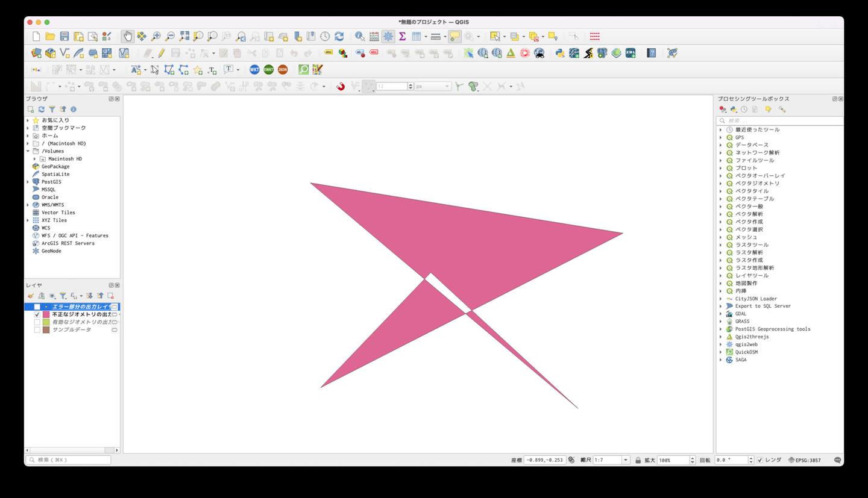
Task: Uncheck the 不正なジオメトリの出力 layer checkbox
Action: 37,314
